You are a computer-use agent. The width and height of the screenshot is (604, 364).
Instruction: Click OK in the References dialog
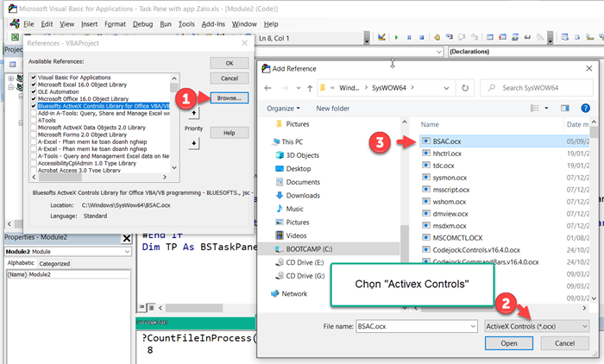click(230, 63)
